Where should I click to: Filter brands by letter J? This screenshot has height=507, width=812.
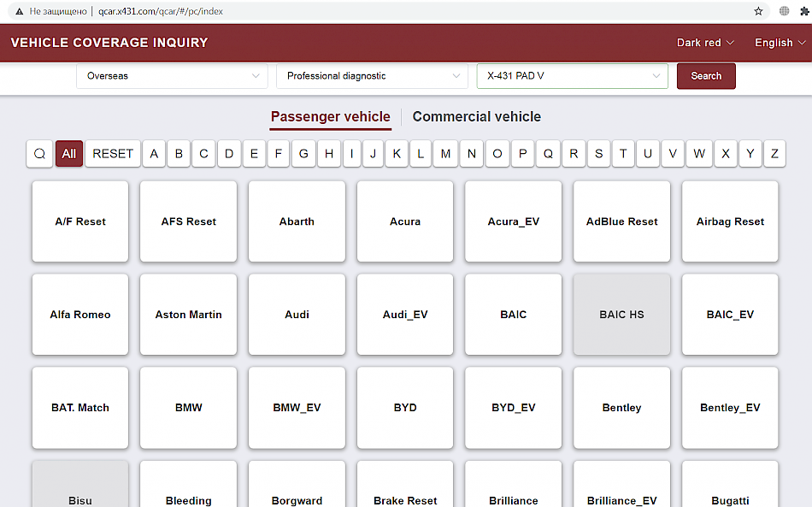coord(373,154)
